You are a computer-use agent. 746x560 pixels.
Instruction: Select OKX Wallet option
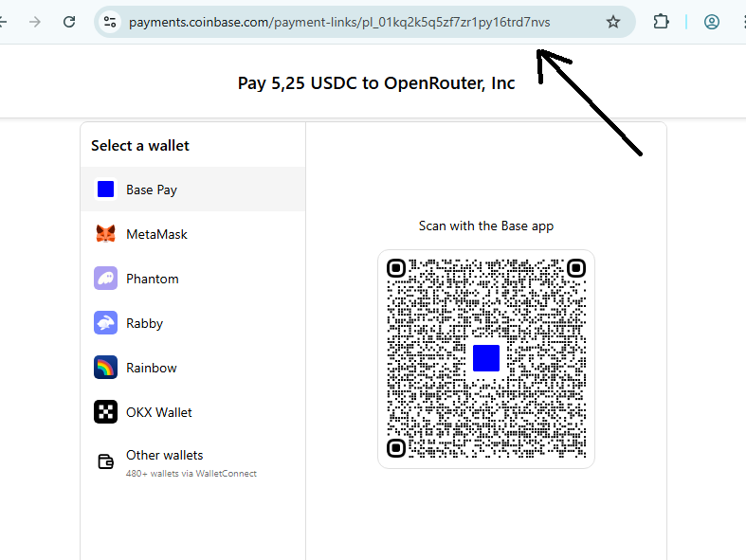(192, 412)
